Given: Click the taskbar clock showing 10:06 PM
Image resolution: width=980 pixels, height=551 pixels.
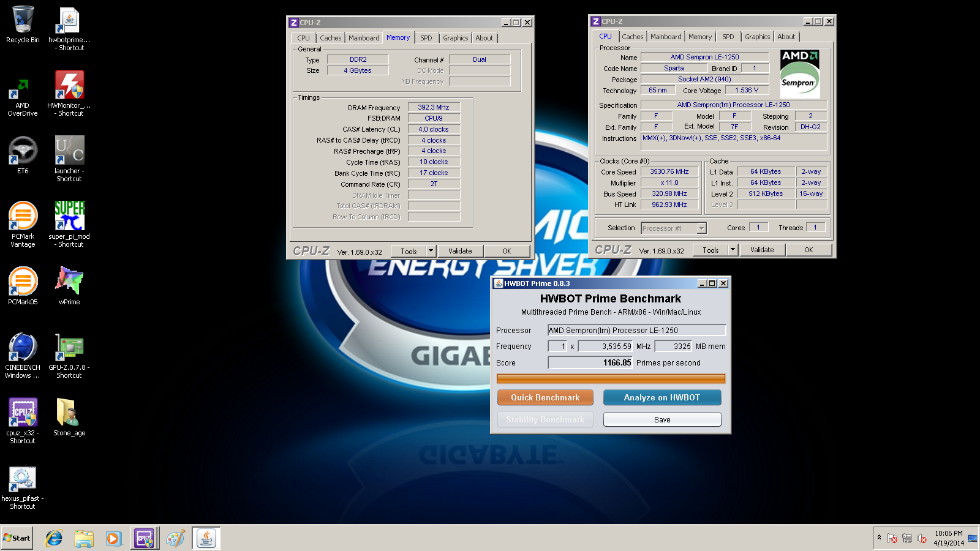Looking at the screenshot, I should [x=949, y=538].
